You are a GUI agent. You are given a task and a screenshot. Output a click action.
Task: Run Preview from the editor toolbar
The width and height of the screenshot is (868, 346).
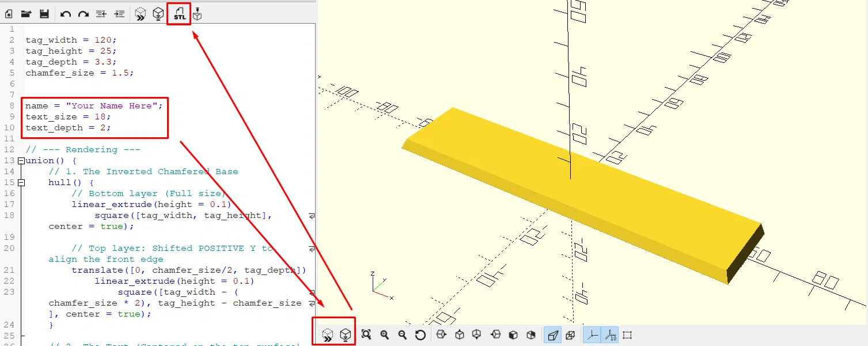pyautogui.click(x=140, y=14)
